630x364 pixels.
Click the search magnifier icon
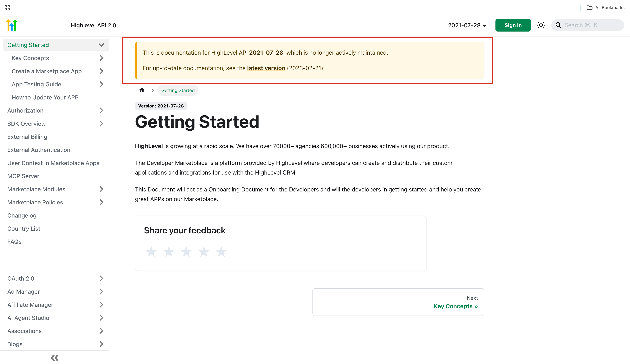pyautogui.click(x=558, y=25)
